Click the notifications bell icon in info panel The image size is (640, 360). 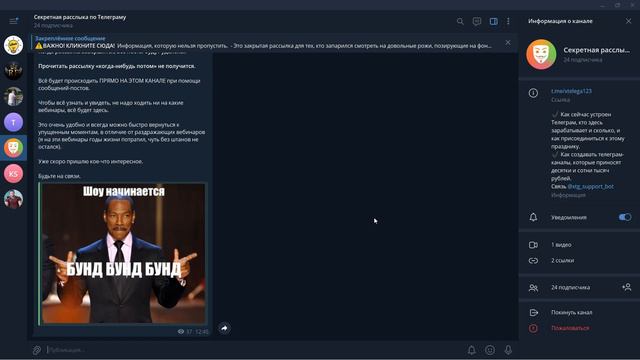[533, 217]
